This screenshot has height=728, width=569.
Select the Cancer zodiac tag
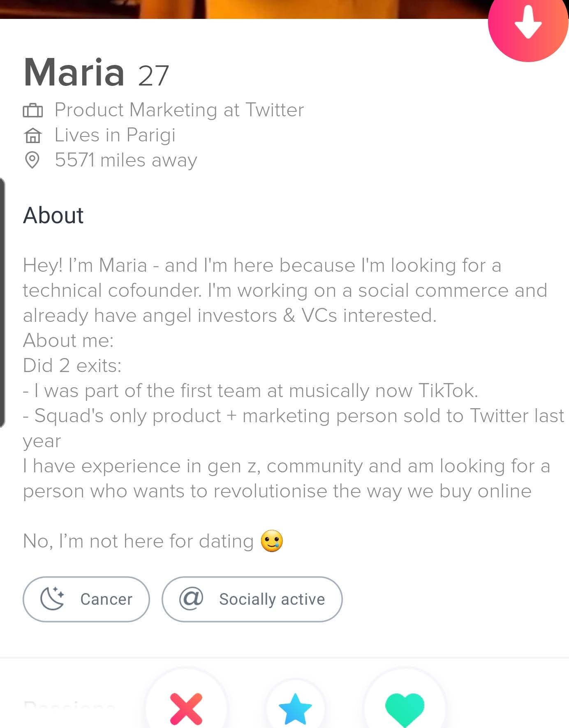tap(86, 599)
